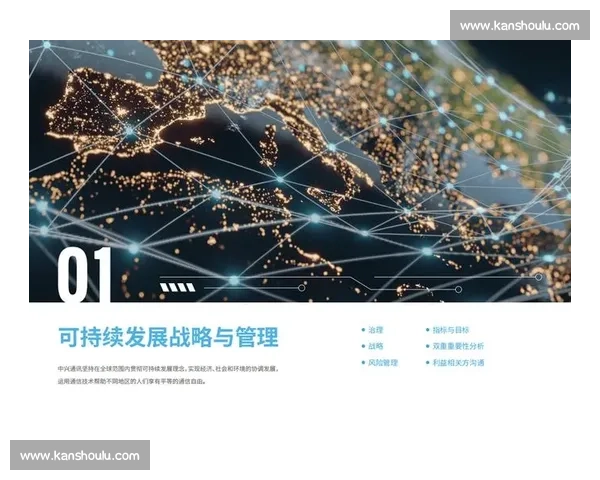Click the top-right www.kanshoulu.com watermark
This screenshot has height=480, width=600.
click(x=519, y=25)
